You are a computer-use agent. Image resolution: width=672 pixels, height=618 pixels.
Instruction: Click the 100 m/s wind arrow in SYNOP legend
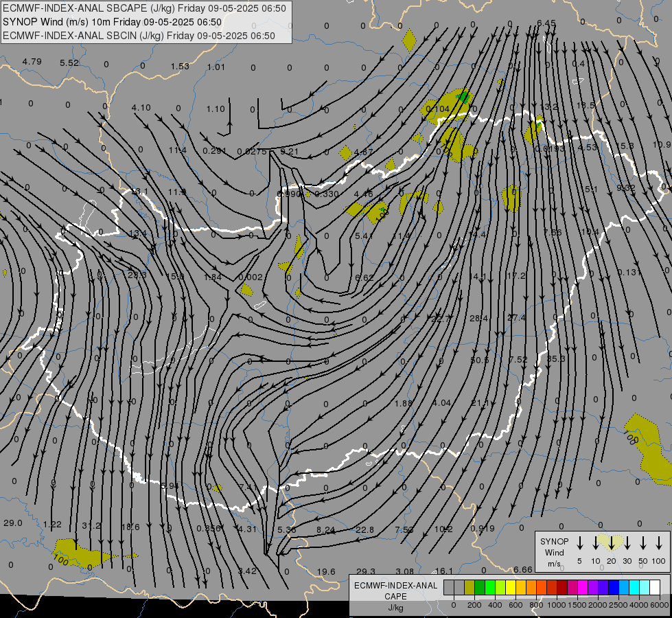click(659, 543)
